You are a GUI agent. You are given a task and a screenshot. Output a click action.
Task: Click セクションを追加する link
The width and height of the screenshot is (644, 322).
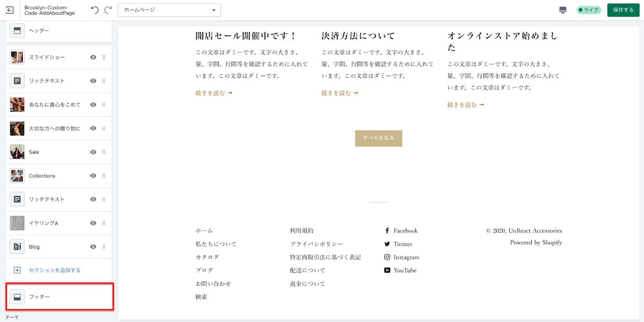[x=55, y=270]
